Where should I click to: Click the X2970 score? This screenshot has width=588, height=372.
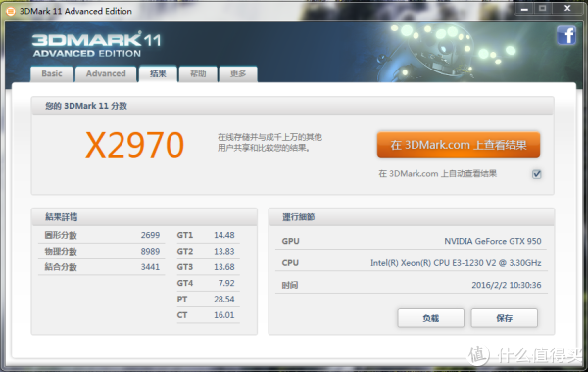pyautogui.click(x=135, y=145)
